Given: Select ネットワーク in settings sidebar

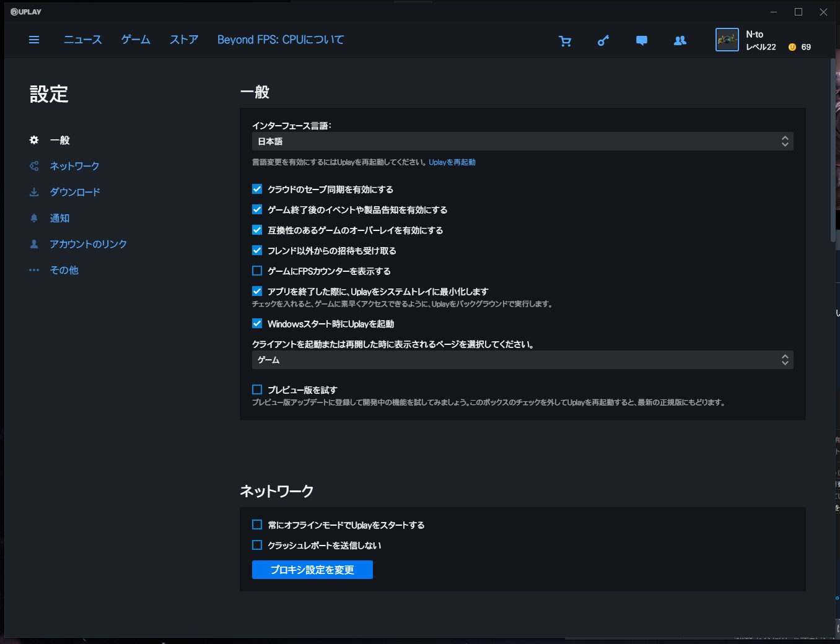Looking at the screenshot, I should 74,166.
